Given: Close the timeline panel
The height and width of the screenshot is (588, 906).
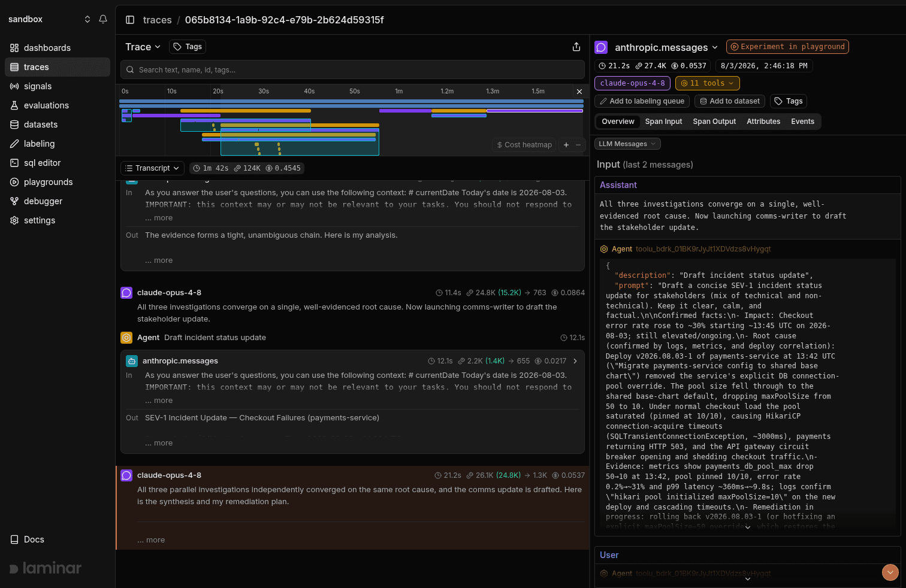Looking at the screenshot, I should pyautogui.click(x=579, y=92).
